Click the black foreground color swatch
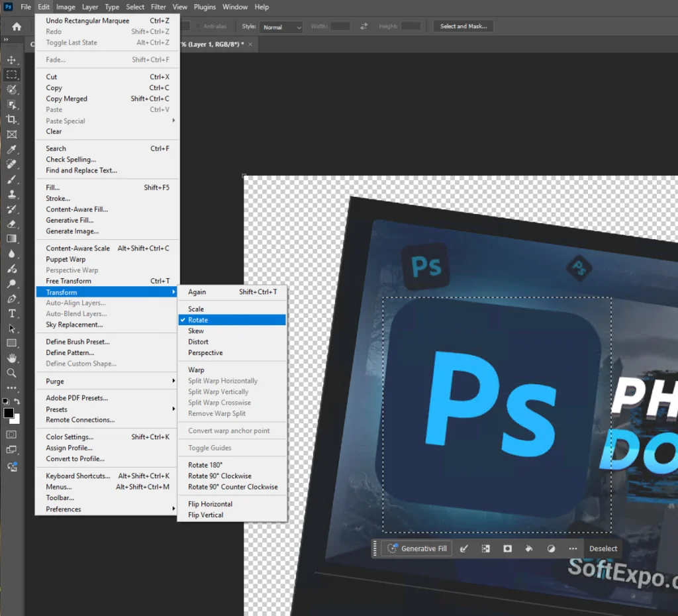This screenshot has width=678, height=616. pos(9,413)
